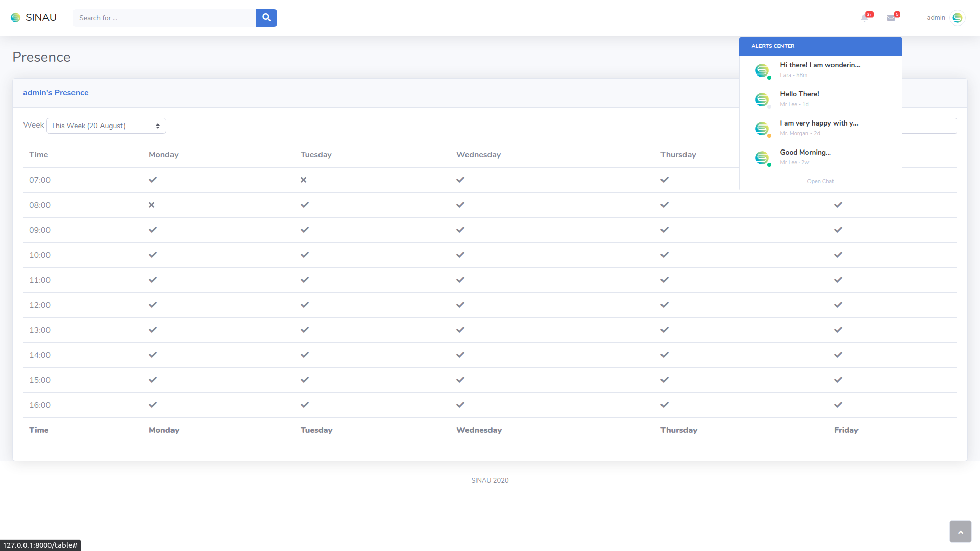Click Mr. Morgan's avatar icon

pos(762,129)
